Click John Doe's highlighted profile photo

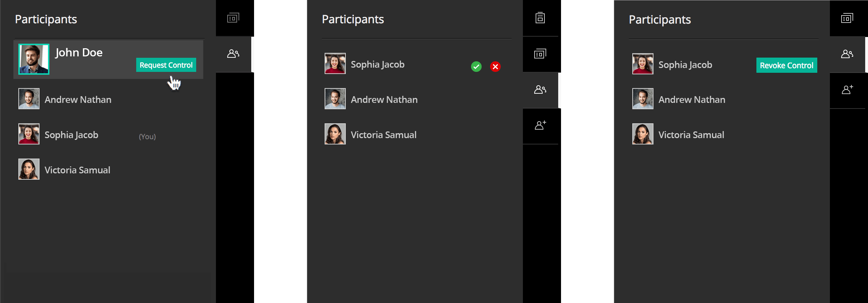pos(34,59)
